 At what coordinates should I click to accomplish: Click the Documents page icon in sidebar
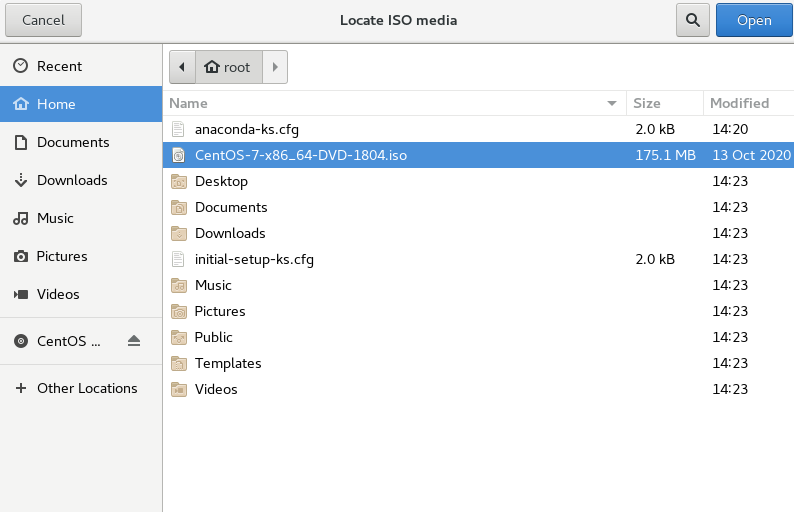coord(21,142)
